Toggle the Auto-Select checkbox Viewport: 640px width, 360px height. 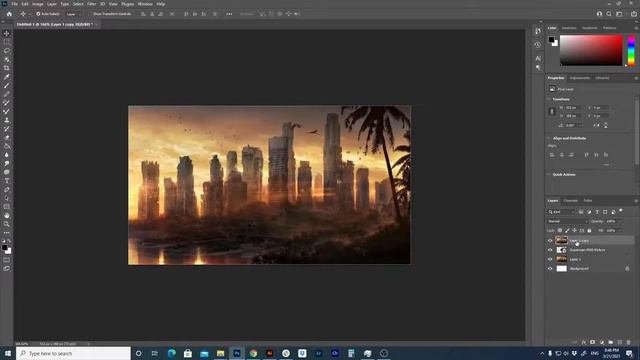(x=38, y=14)
